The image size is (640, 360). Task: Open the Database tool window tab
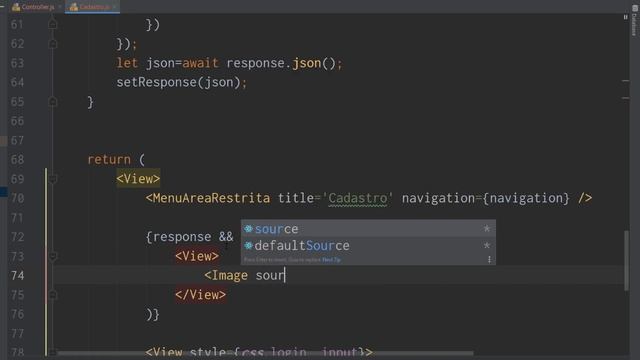point(635,21)
